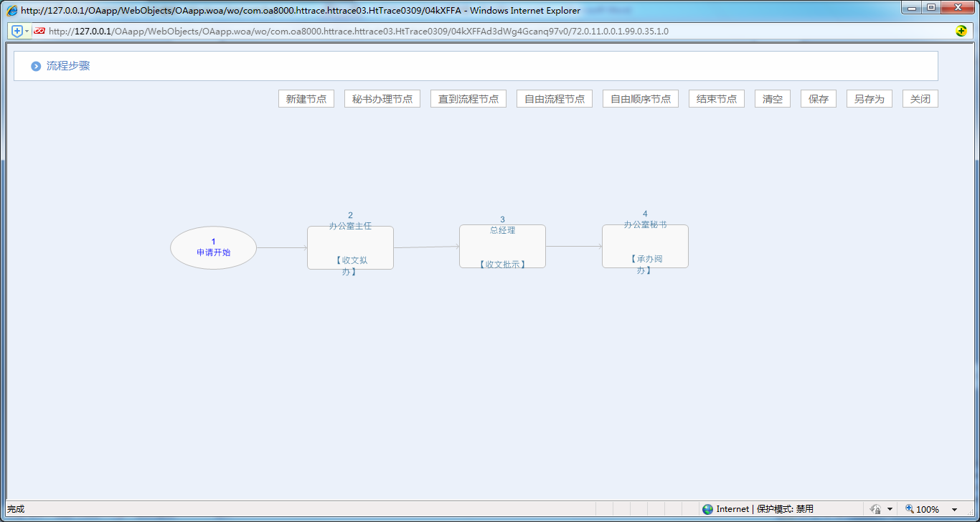
Task: Open the dropdown arrow beside the shield icon
Action: pyautogui.click(x=27, y=31)
